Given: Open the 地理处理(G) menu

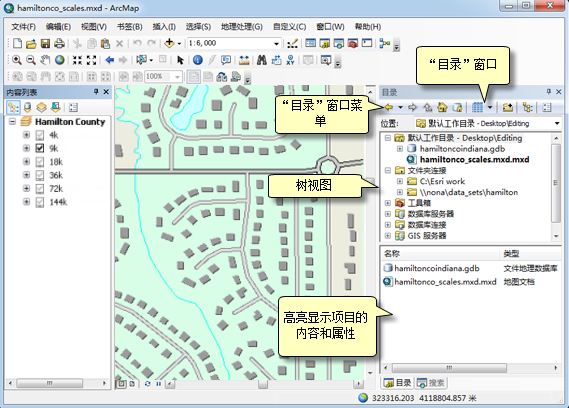Looking at the screenshot, I should click(x=242, y=27).
